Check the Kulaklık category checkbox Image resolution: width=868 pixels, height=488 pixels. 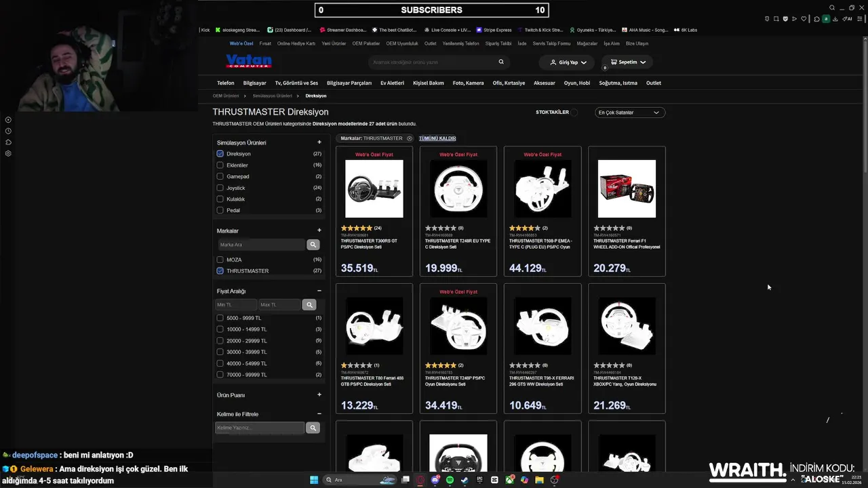pos(220,199)
